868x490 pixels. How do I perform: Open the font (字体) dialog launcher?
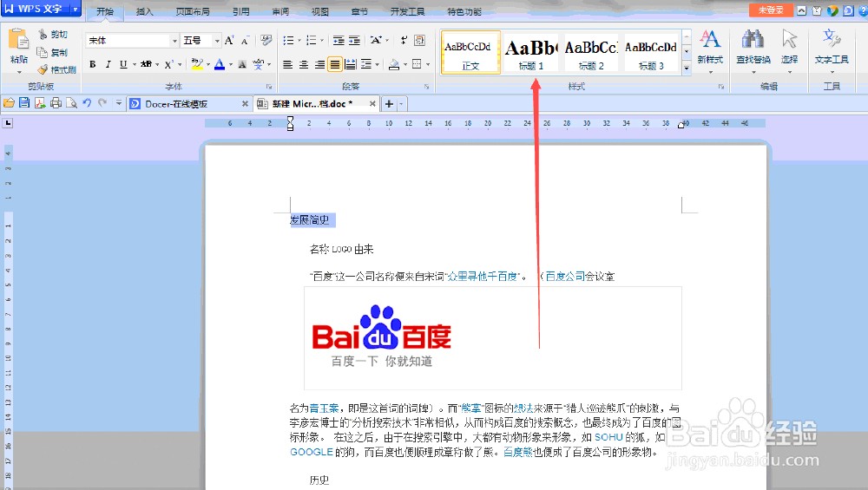(269, 87)
